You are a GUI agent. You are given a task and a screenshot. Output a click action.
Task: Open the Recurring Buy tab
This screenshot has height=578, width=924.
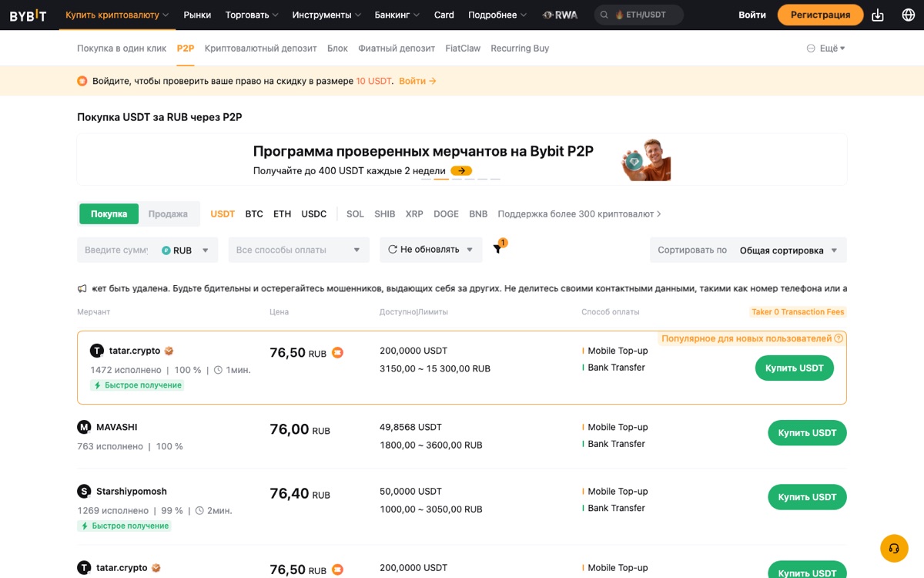(520, 49)
